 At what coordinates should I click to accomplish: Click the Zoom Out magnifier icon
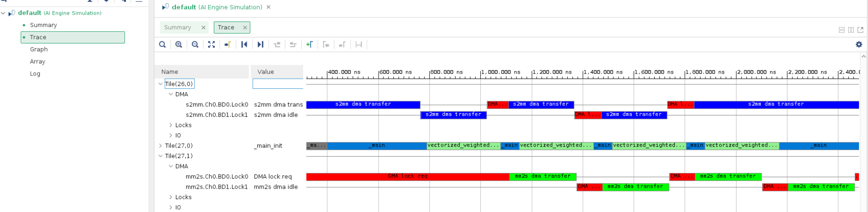click(x=195, y=44)
